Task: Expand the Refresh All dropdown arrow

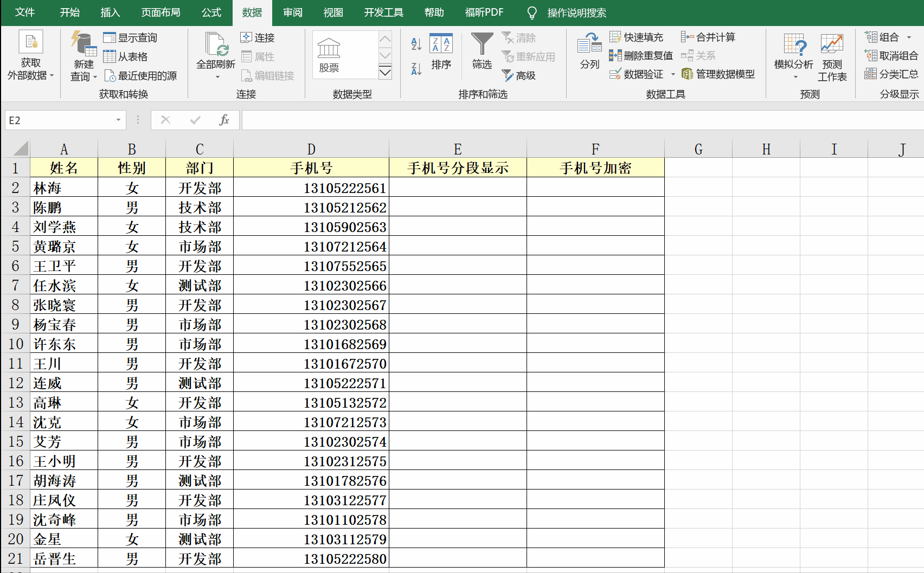Action: pyautogui.click(x=217, y=77)
